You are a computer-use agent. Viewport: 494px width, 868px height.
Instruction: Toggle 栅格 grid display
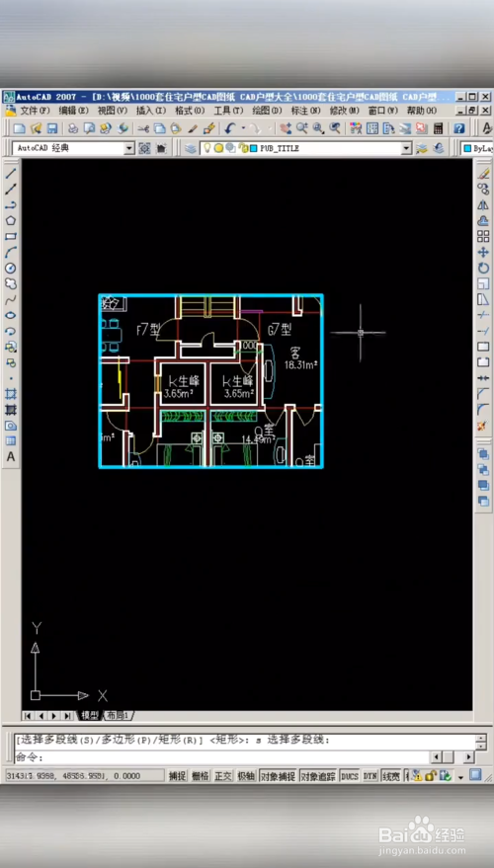(201, 776)
